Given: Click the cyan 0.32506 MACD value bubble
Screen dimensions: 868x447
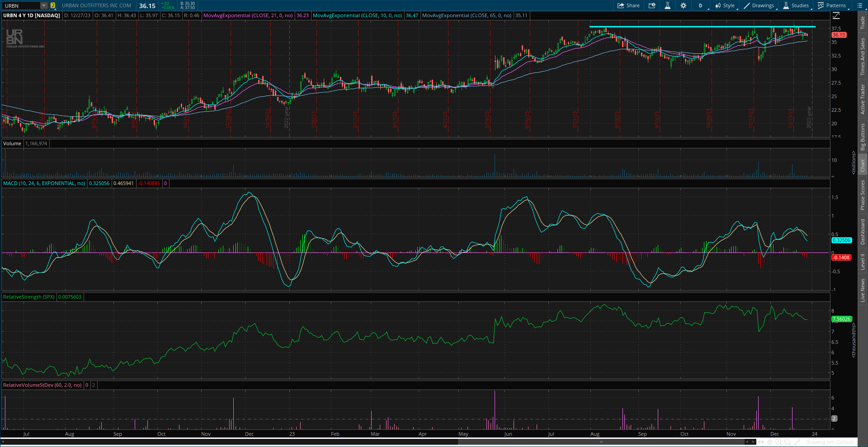Looking at the screenshot, I should 841,240.
